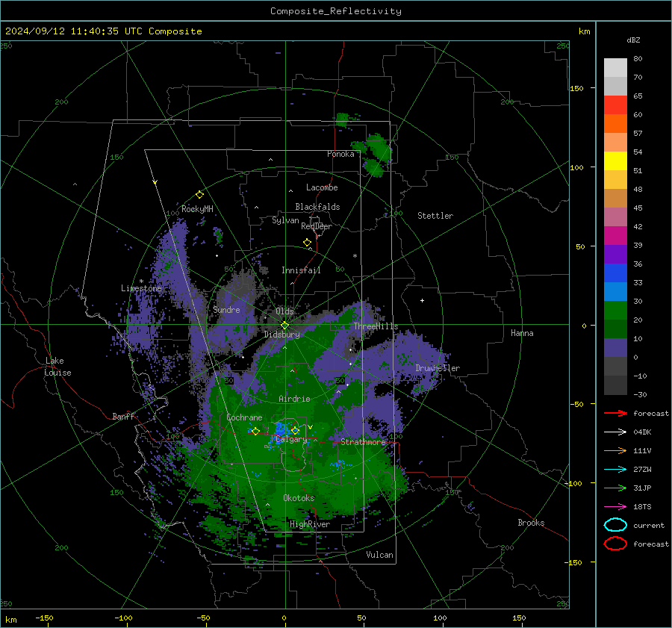Click the Lacombe city label
This screenshot has width=672, height=628.
click(322, 187)
